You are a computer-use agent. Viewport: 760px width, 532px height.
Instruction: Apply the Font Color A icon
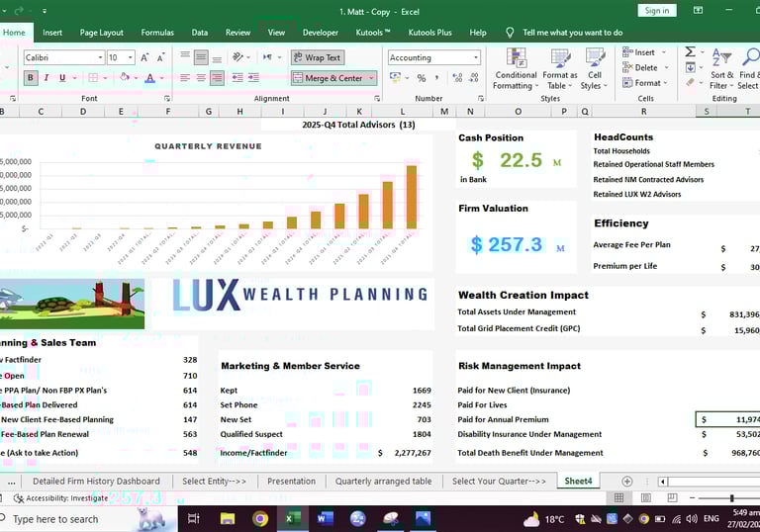pos(149,77)
